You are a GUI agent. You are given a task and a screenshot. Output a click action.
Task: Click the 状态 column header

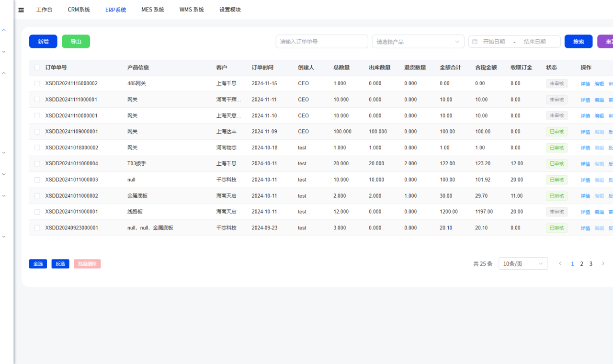(551, 68)
